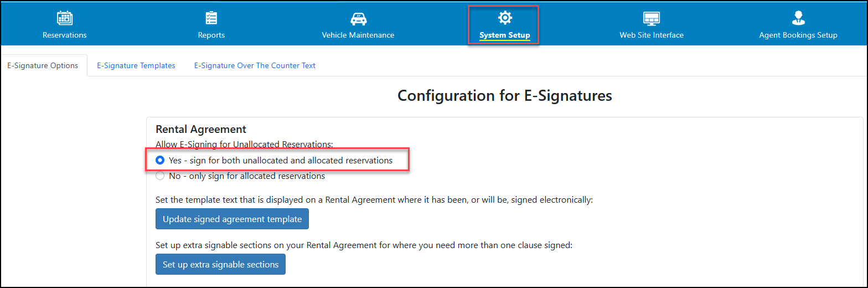This screenshot has height=288, width=868.
Task: Click the System Setup gear icon
Action: [504, 18]
